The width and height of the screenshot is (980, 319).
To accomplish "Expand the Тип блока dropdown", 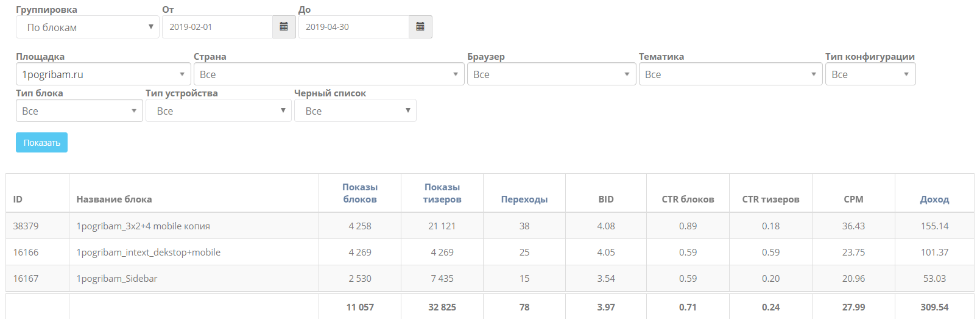I will click(79, 111).
